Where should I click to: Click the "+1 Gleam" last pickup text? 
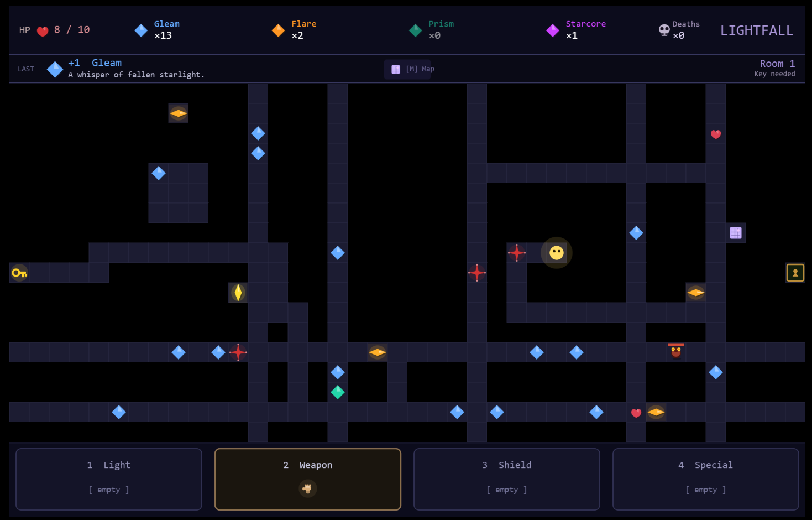pyautogui.click(x=95, y=63)
